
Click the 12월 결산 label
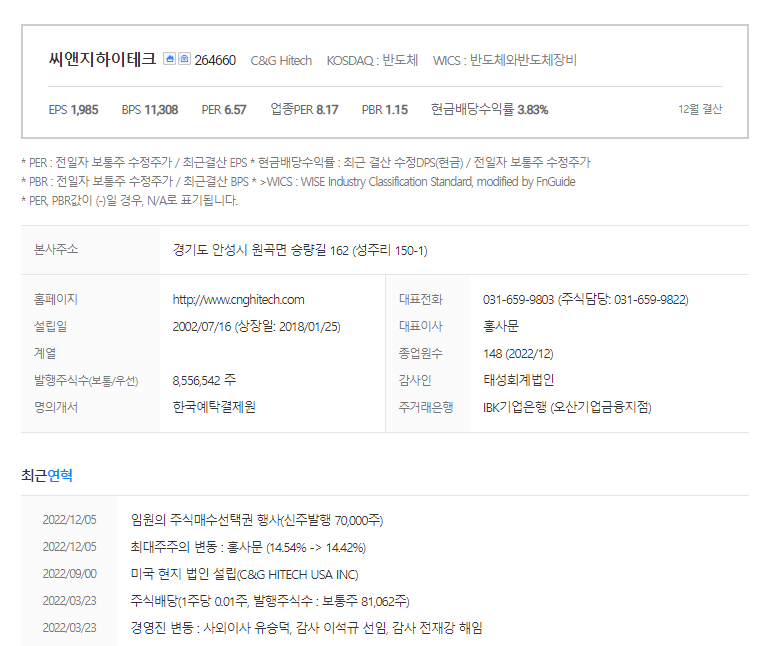click(x=700, y=109)
